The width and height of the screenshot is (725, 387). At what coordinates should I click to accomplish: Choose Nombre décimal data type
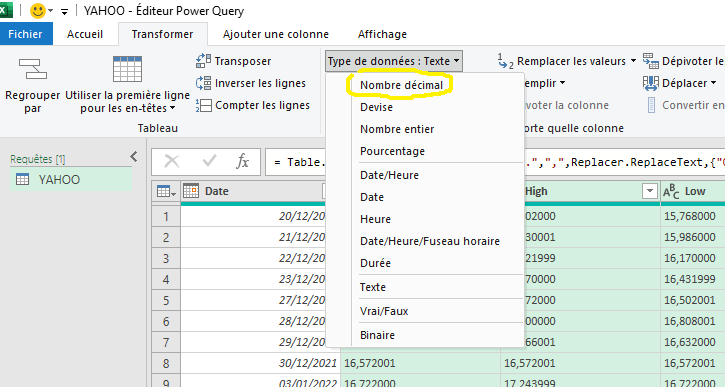pyautogui.click(x=401, y=85)
